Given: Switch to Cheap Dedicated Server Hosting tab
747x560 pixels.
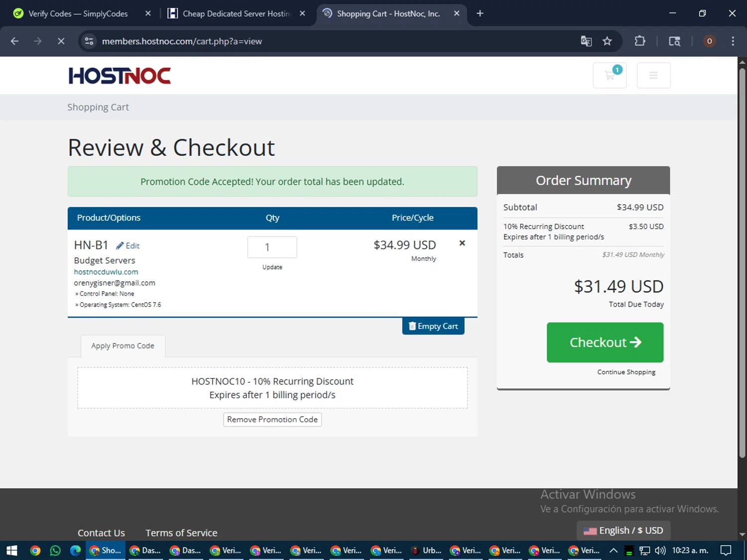Looking at the screenshot, I should (237, 14).
